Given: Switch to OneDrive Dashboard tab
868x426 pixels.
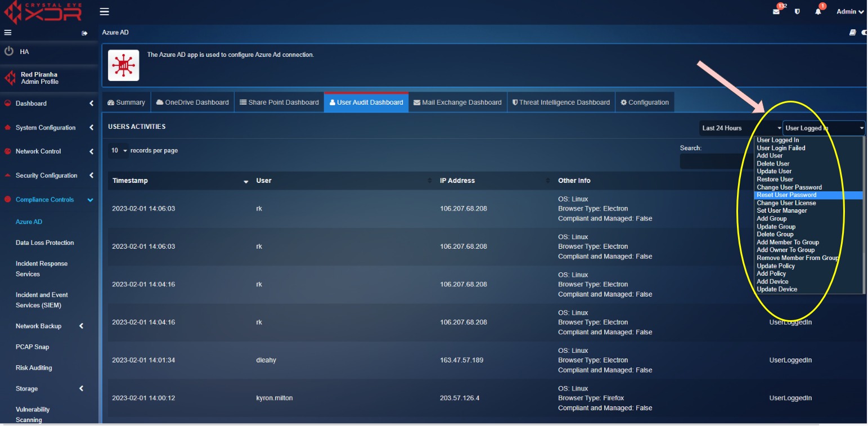Looking at the screenshot, I should point(192,102).
